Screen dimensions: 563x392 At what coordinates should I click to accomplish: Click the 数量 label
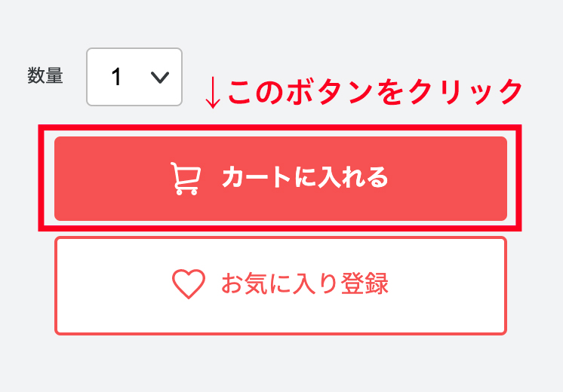pyautogui.click(x=45, y=75)
